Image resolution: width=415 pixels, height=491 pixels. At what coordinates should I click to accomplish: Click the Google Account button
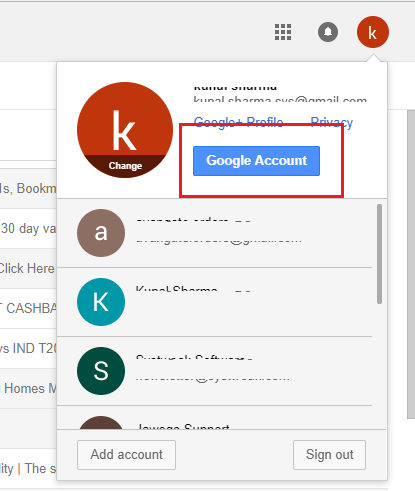(256, 161)
